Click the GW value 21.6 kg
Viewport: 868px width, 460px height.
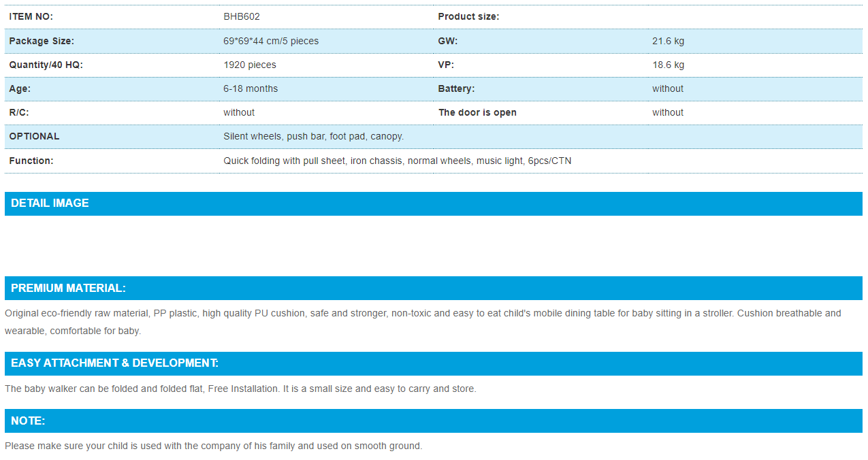pyautogui.click(x=668, y=41)
